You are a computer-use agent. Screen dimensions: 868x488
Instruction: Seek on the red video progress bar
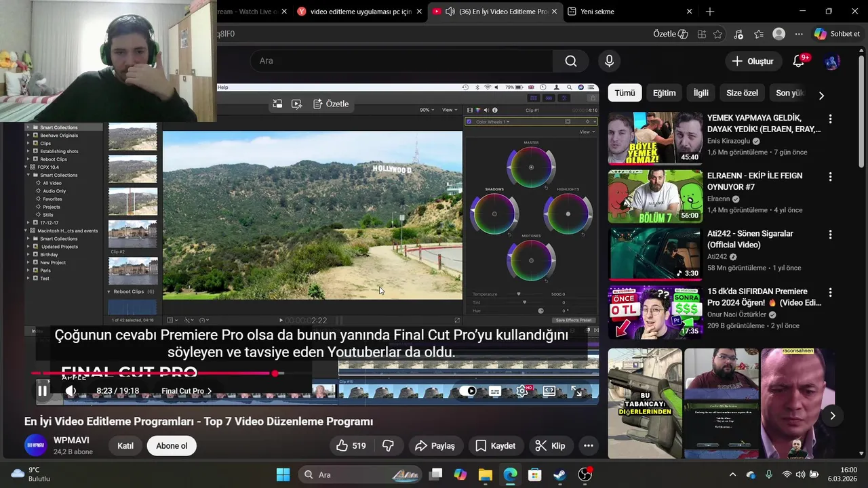[157, 373]
